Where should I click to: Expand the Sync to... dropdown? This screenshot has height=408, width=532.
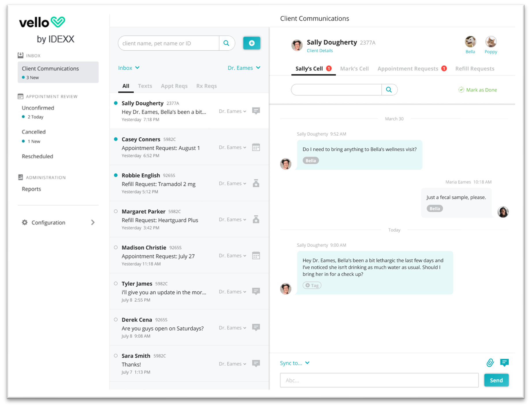point(295,363)
